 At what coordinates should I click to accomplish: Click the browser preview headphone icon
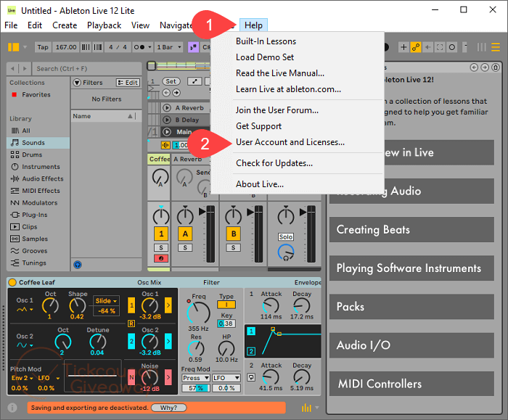coord(78,265)
